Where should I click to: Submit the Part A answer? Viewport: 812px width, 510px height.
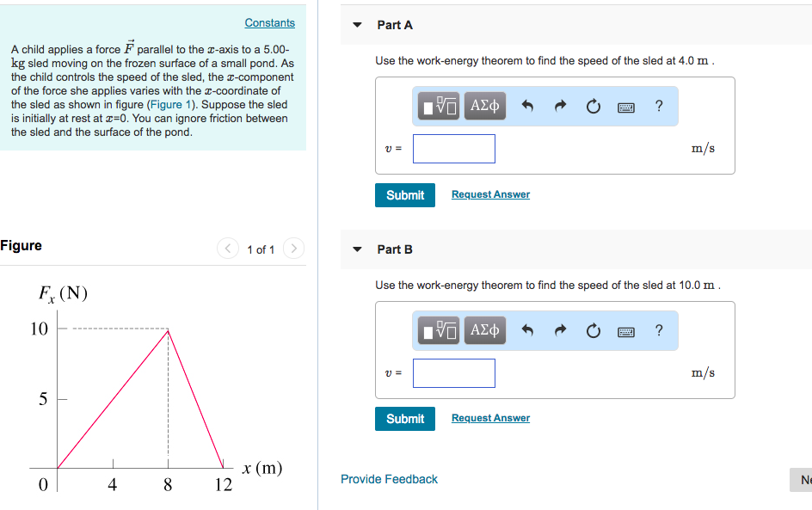pyautogui.click(x=404, y=194)
